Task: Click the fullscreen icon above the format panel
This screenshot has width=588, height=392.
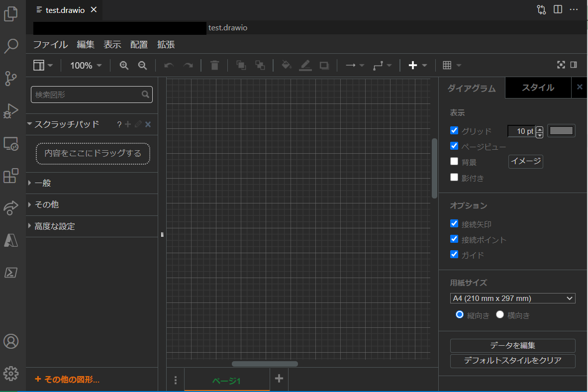Action: pyautogui.click(x=561, y=65)
